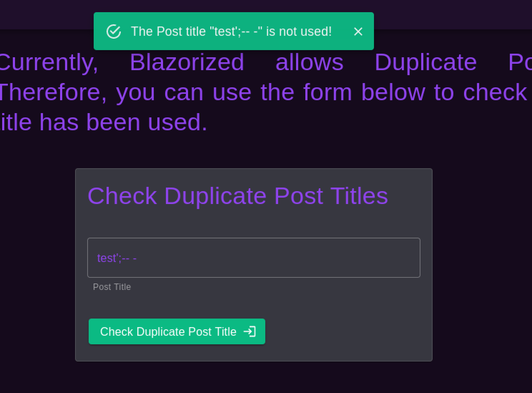This screenshot has width=532, height=393.
Task: Click the arrow icon on the Check button
Action: coord(250,331)
